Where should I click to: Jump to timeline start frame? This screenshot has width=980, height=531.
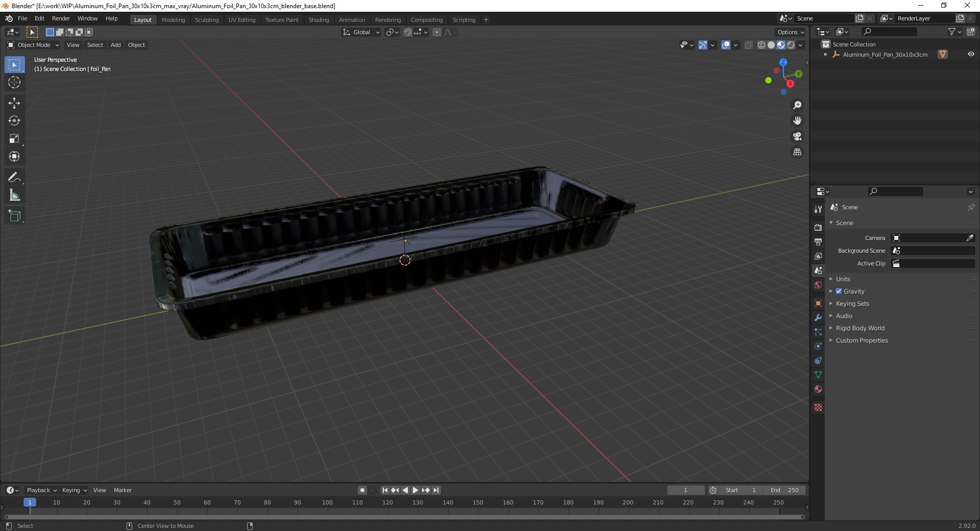(385, 490)
